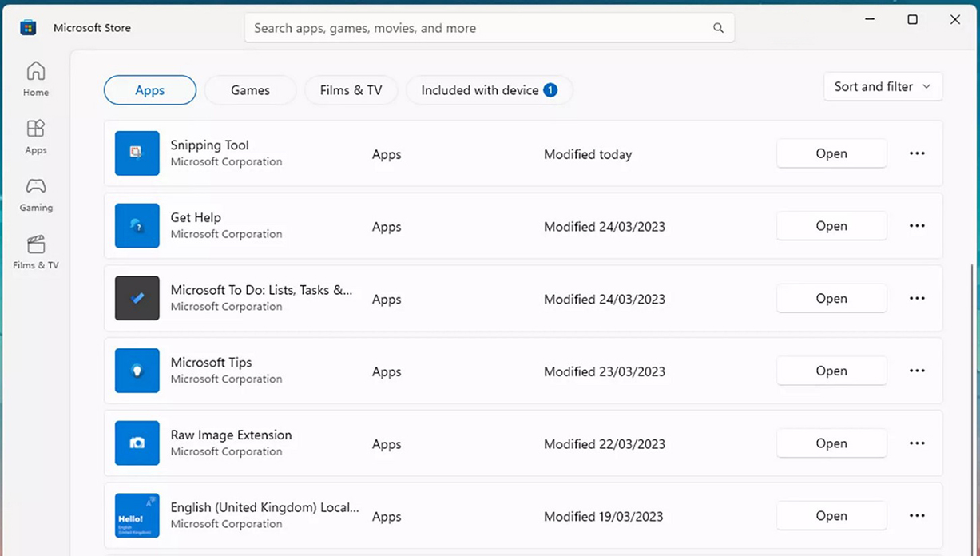The height and width of the screenshot is (556, 980).
Task: Open Films & TV from the sidebar
Action: click(35, 252)
